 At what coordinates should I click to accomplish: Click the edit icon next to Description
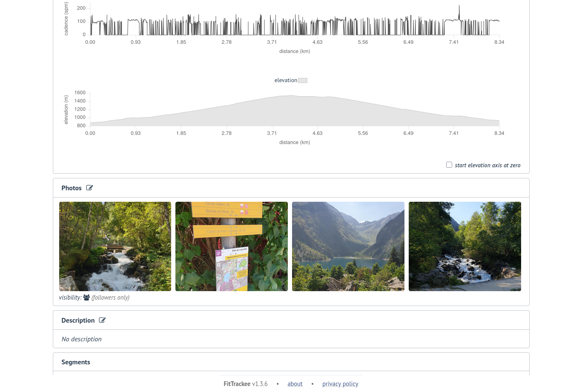[x=102, y=320]
